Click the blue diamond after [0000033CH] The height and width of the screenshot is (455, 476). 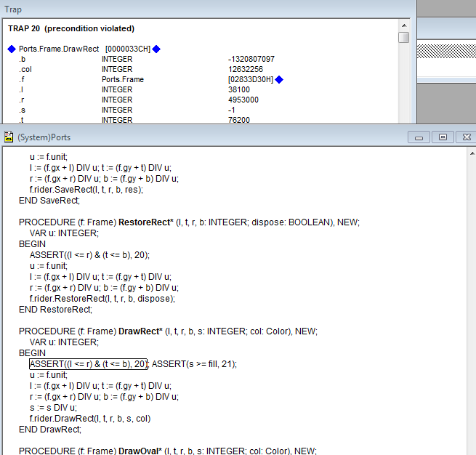pyautogui.click(x=156, y=49)
